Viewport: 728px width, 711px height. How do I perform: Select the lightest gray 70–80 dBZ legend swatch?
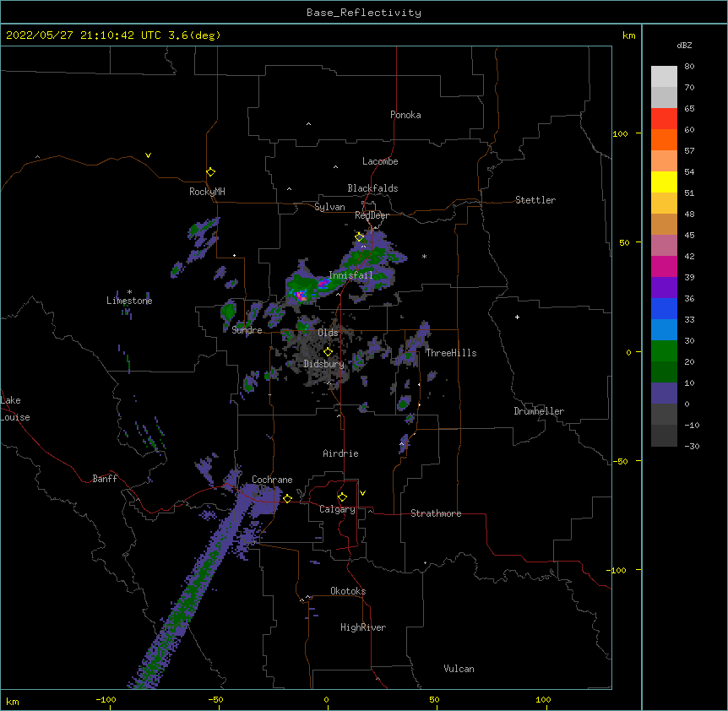pyautogui.click(x=664, y=77)
